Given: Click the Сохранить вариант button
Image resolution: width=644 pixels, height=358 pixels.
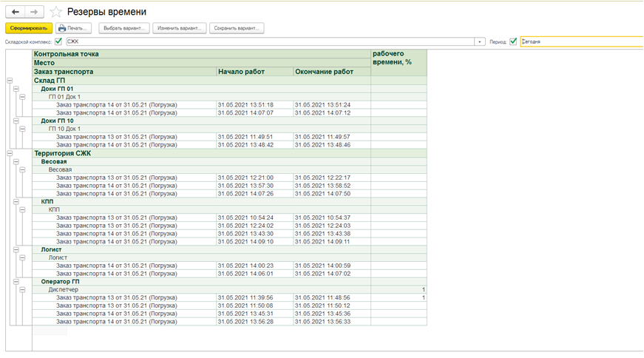Looking at the screenshot, I should pyautogui.click(x=237, y=28).
